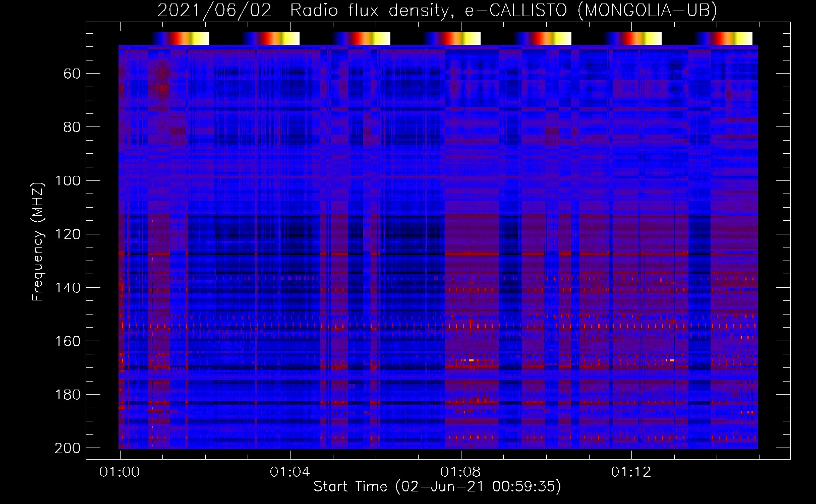The image size is (816, 504).
Task: Select the 01:04 time tick label
Action: coord(290,472)
